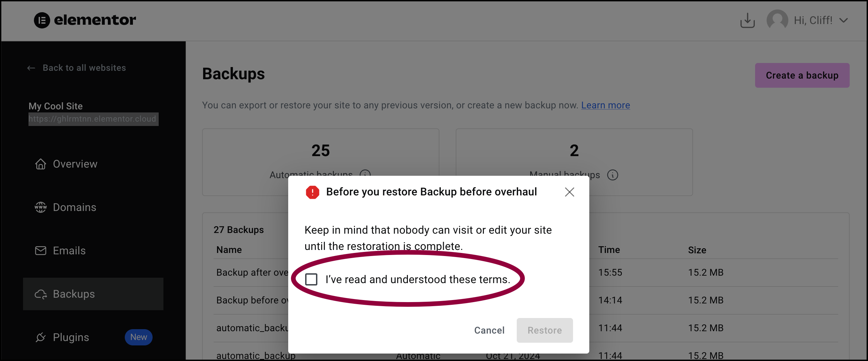Click the Domains globe icon
This screenshot has width=868, height=361.
[41, 207]
